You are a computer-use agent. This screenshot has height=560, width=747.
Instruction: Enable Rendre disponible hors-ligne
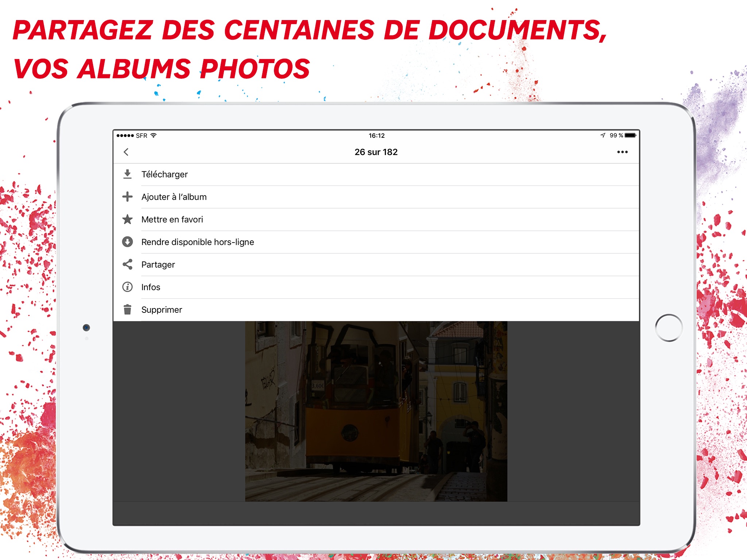click(198, 242)
